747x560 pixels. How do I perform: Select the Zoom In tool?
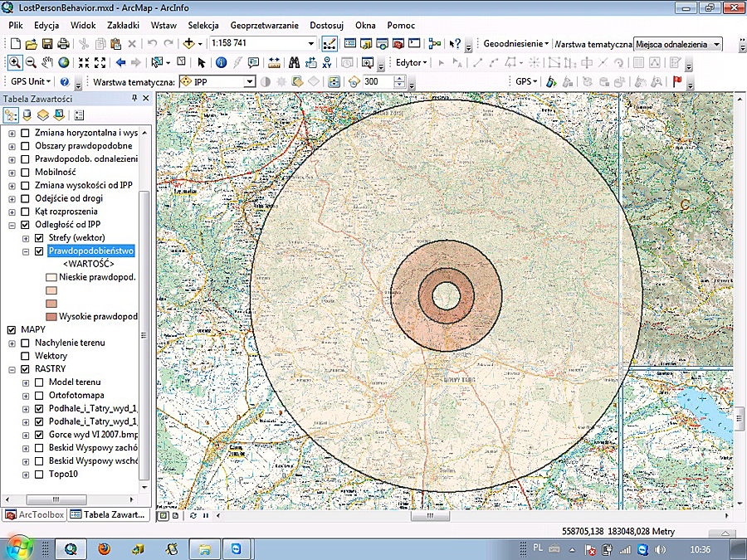click(15, 62)
